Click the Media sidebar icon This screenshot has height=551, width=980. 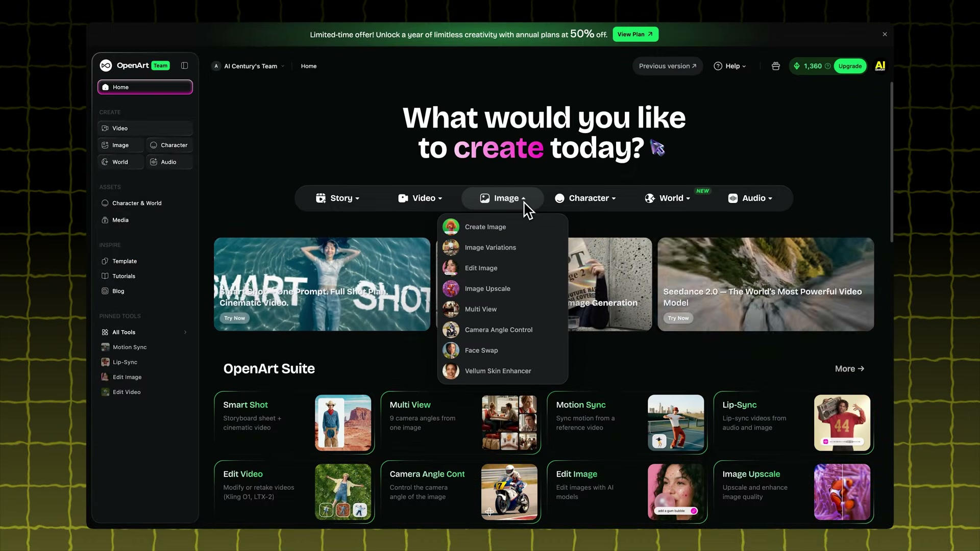[x=105, y=220]
